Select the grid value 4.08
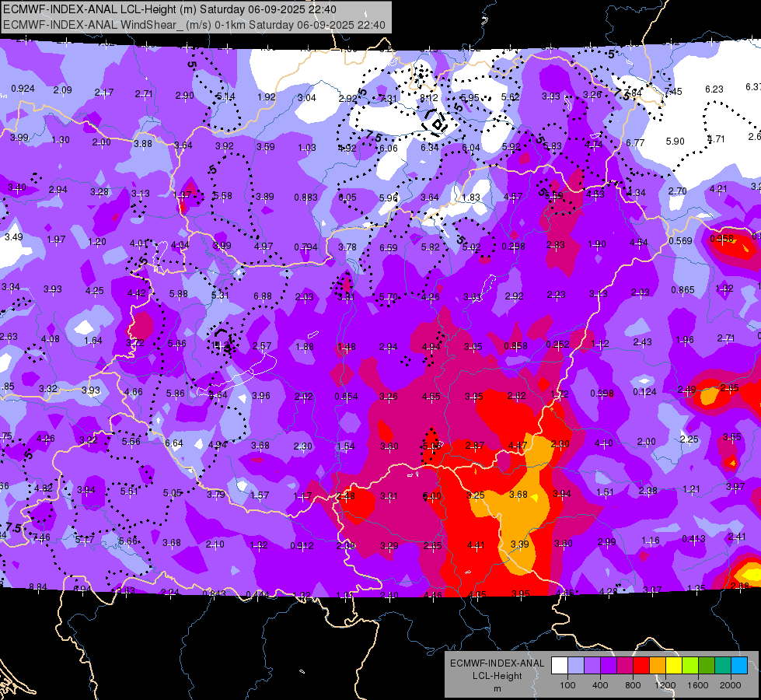The width and height of the screenshot is (761, 700). 50,339
